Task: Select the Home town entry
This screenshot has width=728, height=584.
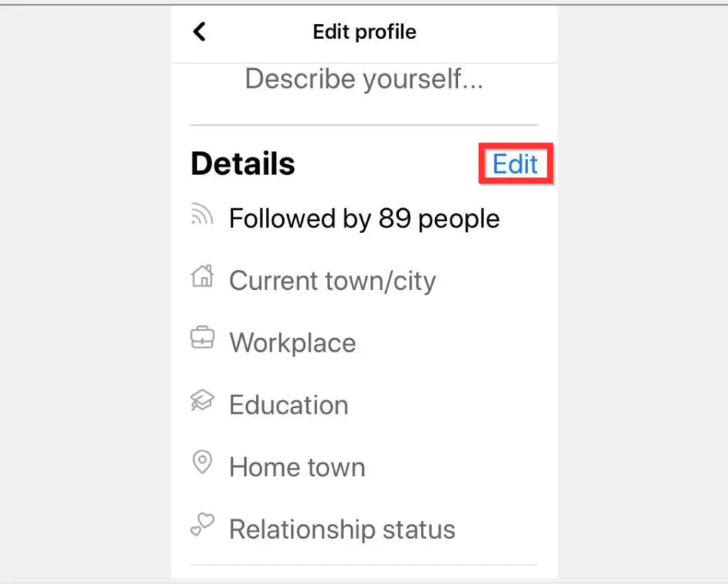Action: pyautogui.click(x=296, y=466)
